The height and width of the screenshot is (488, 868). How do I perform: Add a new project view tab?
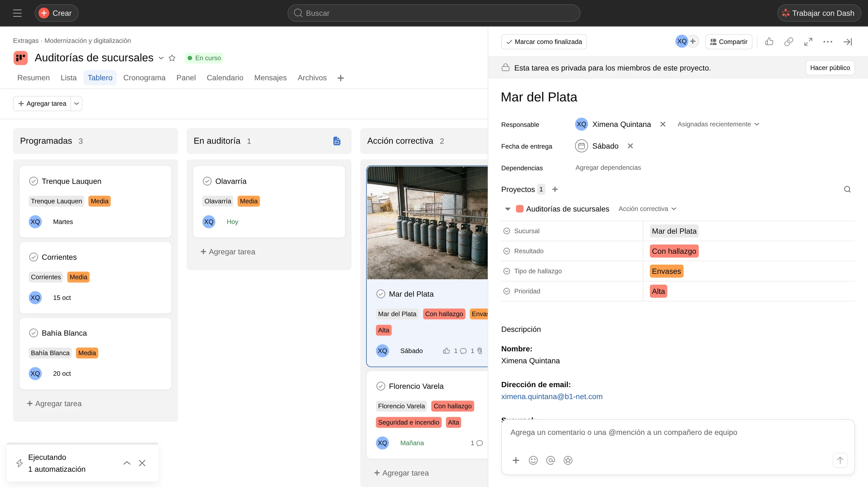(340, 78)
